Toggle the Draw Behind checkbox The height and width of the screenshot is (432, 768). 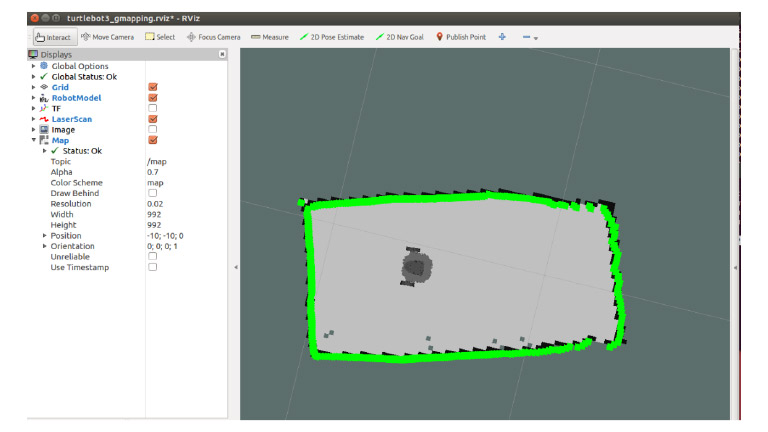(x=153, y=193)
